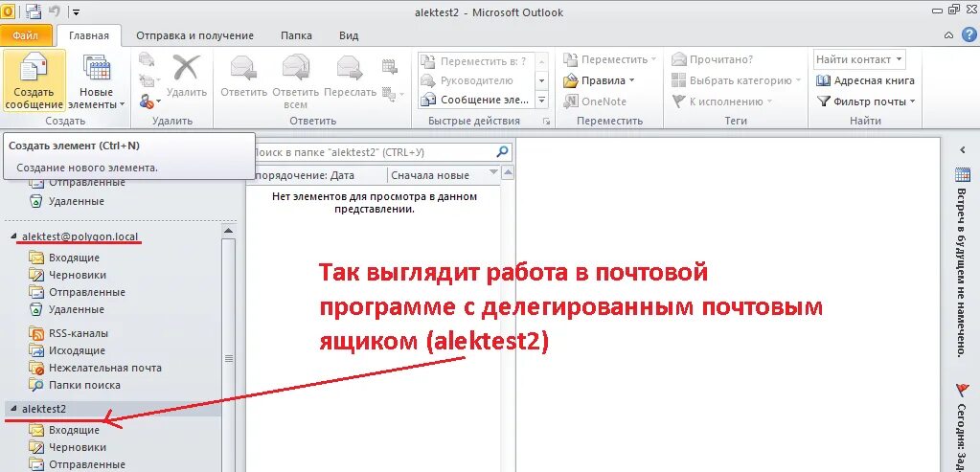Viewport: 980px width, 472px height.
Task: Click the ignore conversation icon
Action: click(x=147, y=60)
